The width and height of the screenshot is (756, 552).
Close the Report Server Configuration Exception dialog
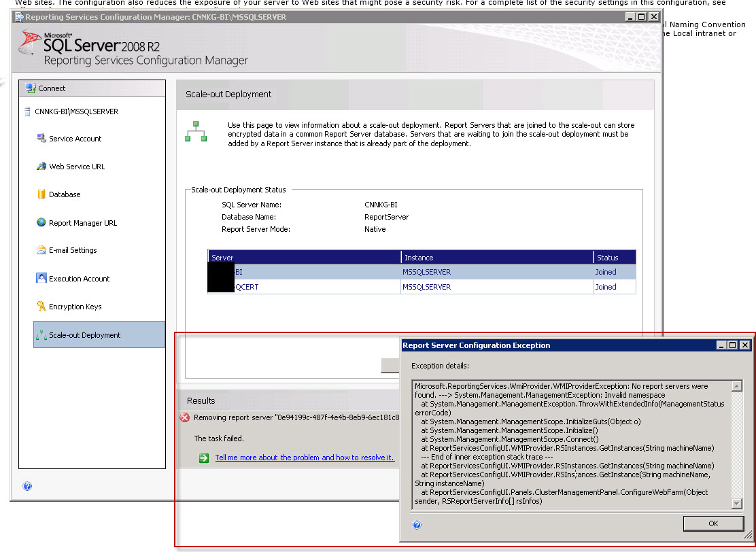tap(745, 345)
